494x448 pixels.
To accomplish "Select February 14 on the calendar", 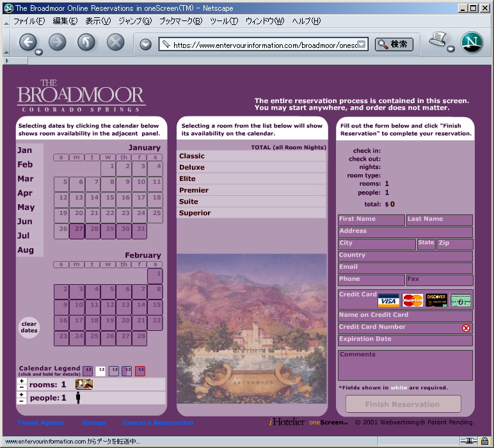I will click(x=139, y=307).
